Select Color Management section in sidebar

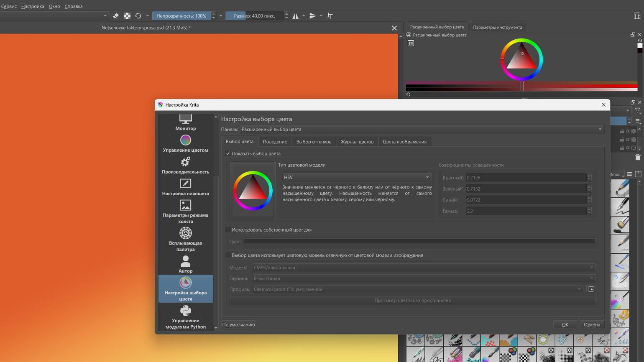[x=185, y=144]
